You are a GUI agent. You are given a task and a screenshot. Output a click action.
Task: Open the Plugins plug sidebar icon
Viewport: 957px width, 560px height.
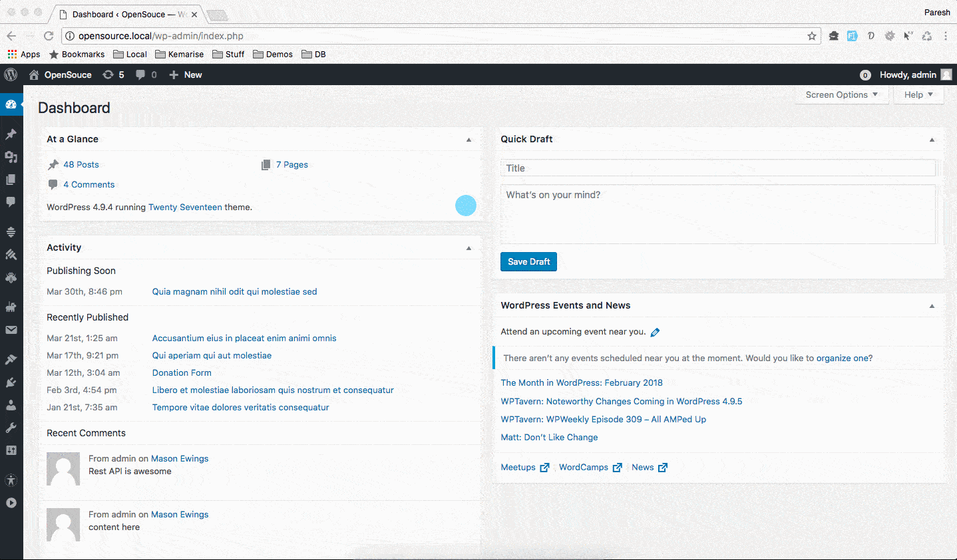[x=11, y=382]
